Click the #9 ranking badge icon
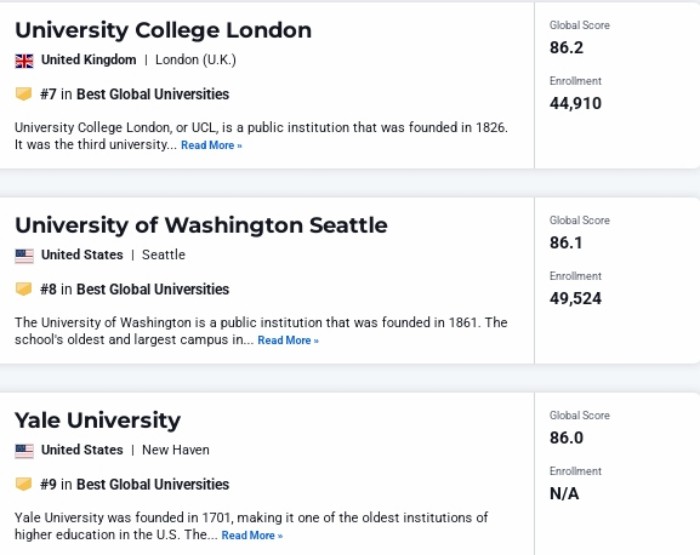This screenshot has height=555, width=700. (x=24, y=484)
